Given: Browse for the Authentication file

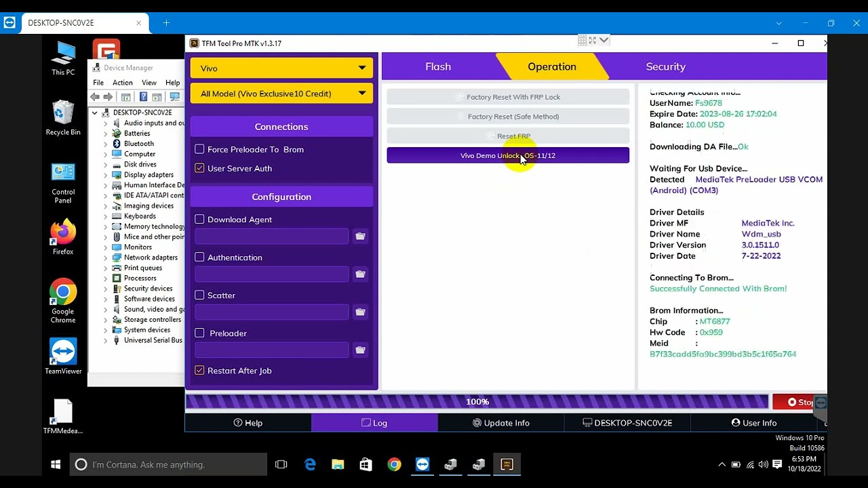Looking at the screenshot, I should point(360,274).
